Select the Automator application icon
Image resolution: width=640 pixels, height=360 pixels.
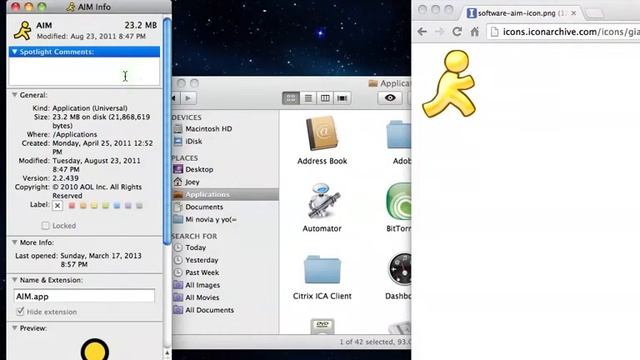tap(322, 202)
